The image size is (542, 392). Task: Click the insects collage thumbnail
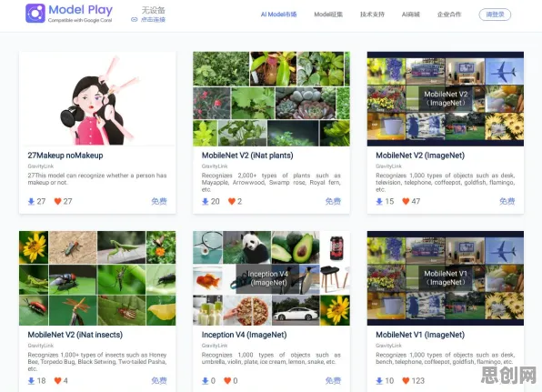pyautogui.click(x=97, y=278)
